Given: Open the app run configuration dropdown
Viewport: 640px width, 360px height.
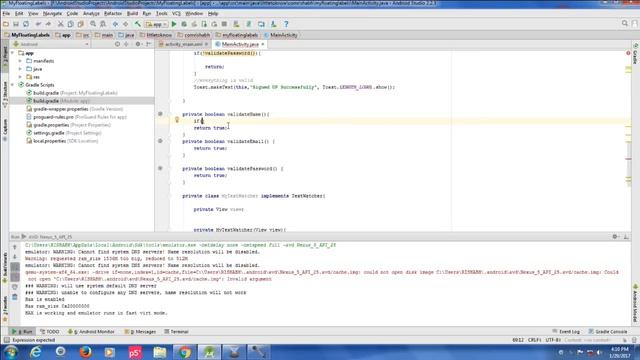Looking at the screenshot, I should (x=156, y=24).
